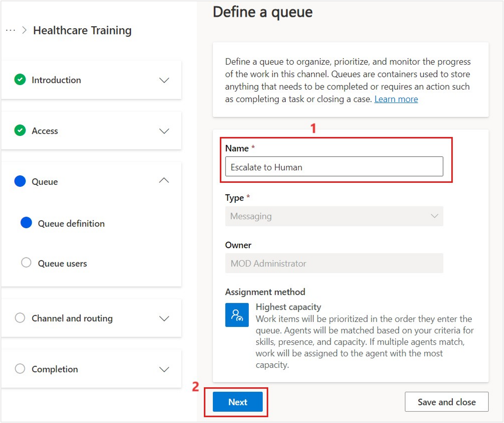Click the Highest capacity assignment method icon

237,315
